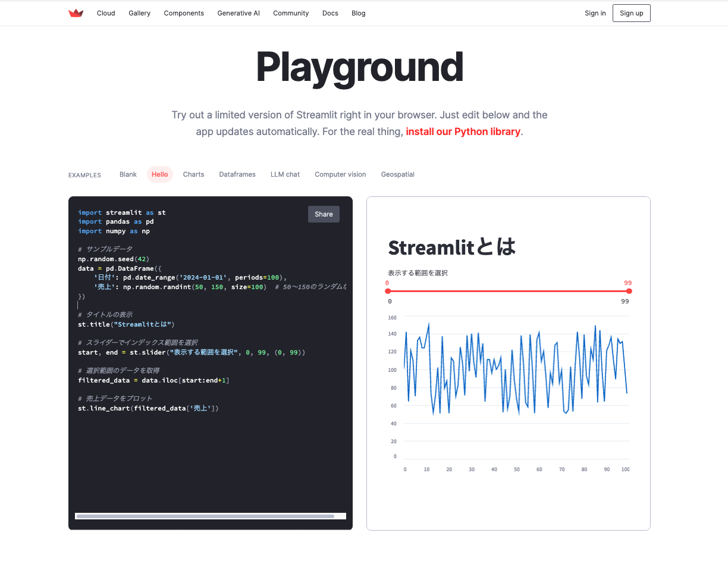Click the EXAMPLES label
This screenshot has width=728, height=586.
(84, 175)
